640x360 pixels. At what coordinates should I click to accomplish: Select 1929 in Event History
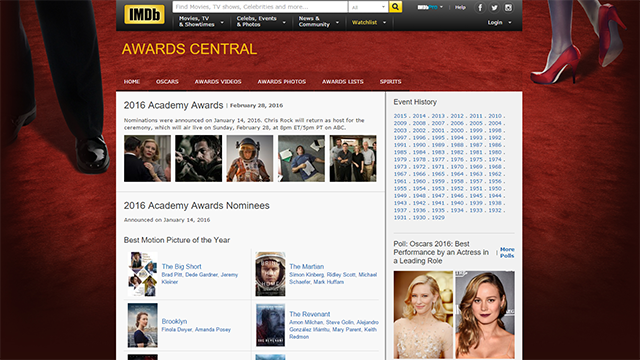coord(438,218)
